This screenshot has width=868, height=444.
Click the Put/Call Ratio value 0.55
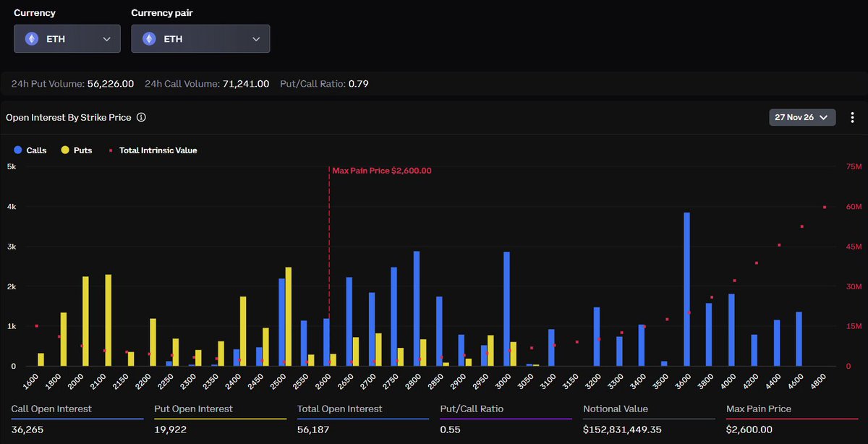click(x=450, y=430)
